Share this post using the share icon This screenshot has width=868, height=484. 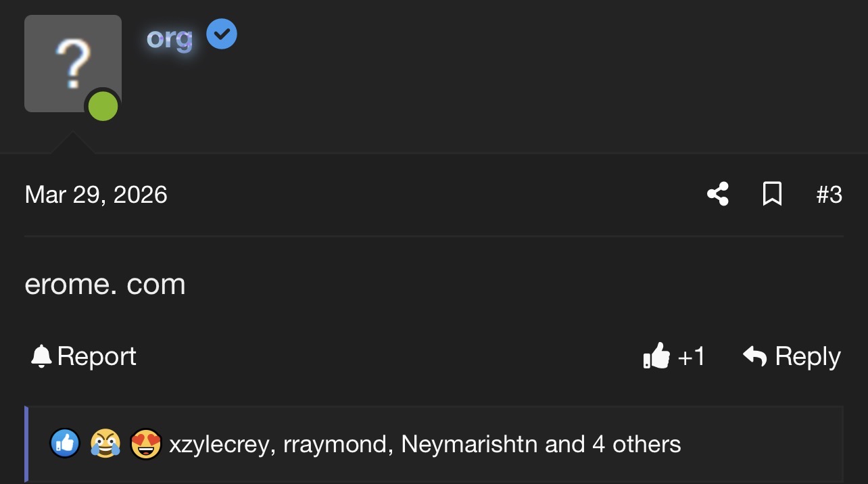click(x=717, y=195)
